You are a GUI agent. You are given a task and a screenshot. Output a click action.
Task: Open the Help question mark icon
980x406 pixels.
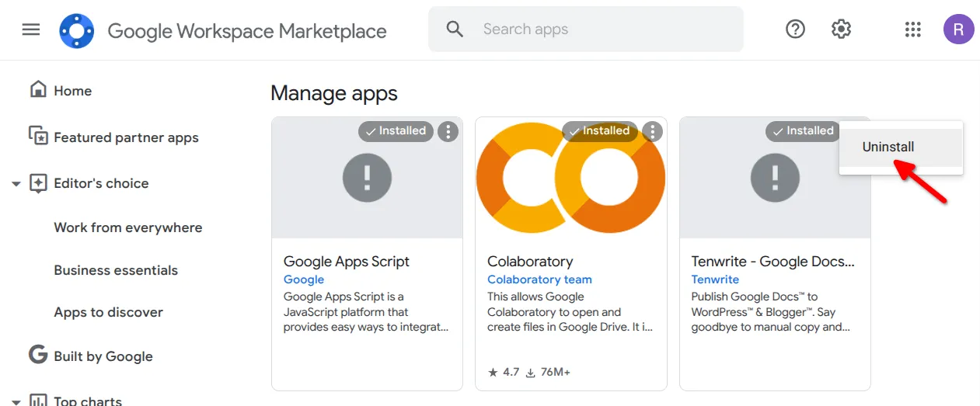tap(795, 29)
